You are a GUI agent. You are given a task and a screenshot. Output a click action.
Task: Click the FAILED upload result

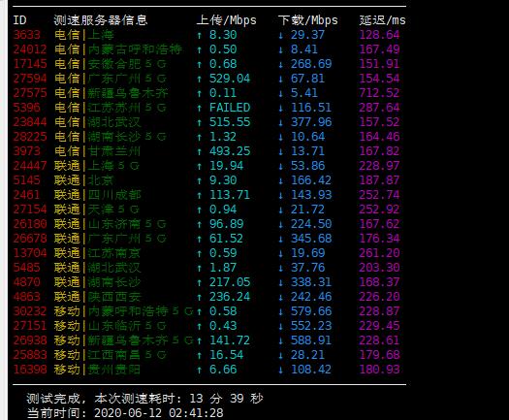230,108
